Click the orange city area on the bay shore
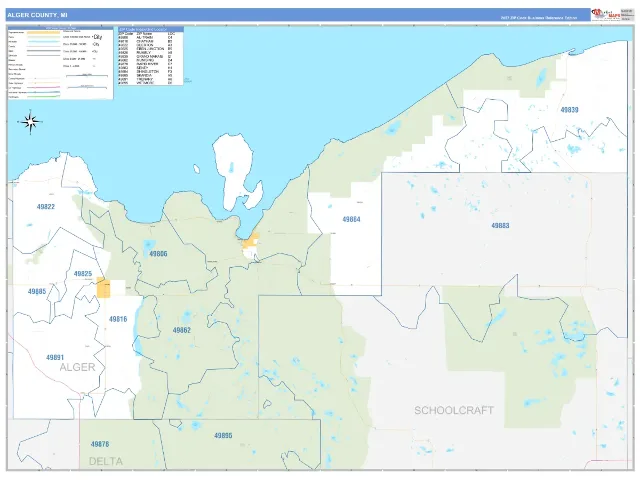Screen dimensions: 640x480 tap(251, 242)
